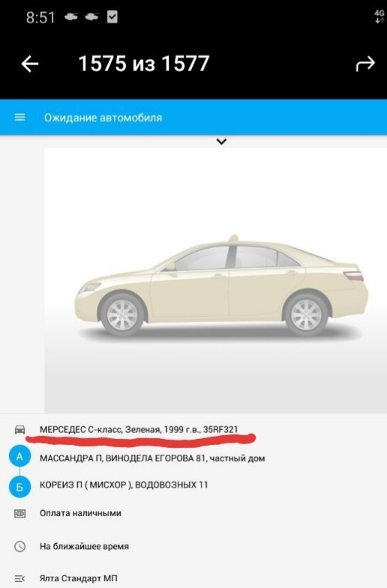
Task: Tap the Оплата наличными payment row
Action: 193,513
